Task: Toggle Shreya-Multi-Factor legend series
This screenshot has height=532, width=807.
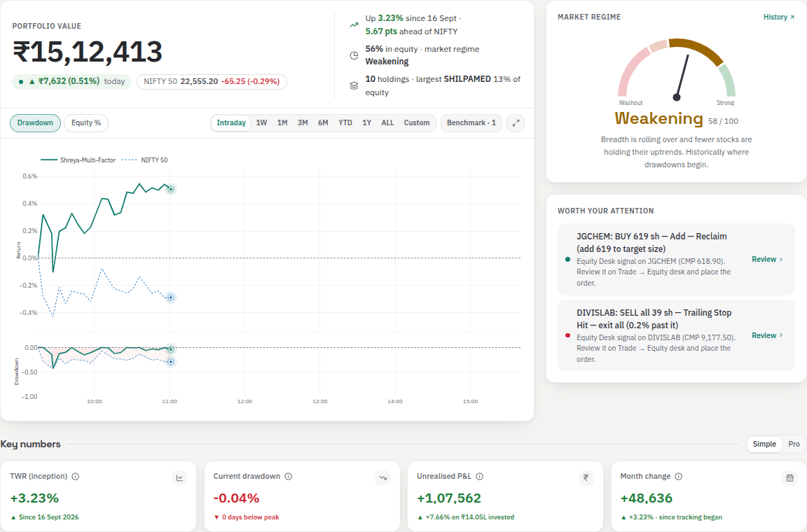Action: click(x=78, y=160)
